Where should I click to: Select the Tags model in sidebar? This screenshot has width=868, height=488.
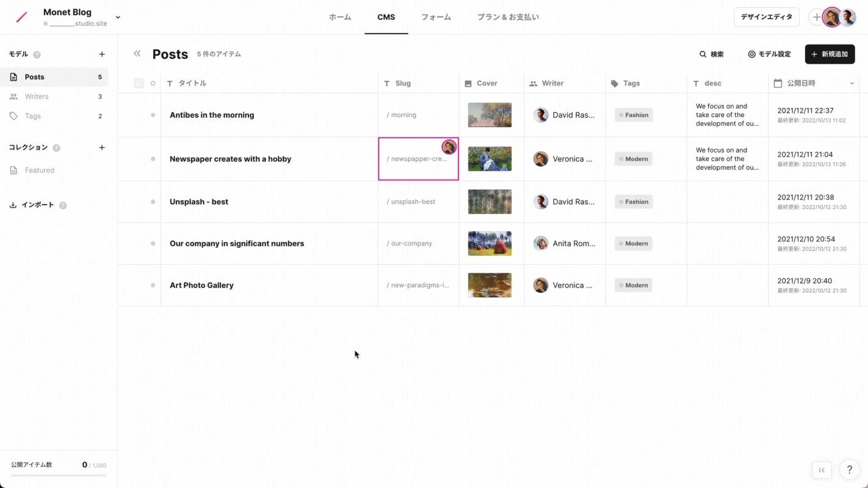point(55,116)
